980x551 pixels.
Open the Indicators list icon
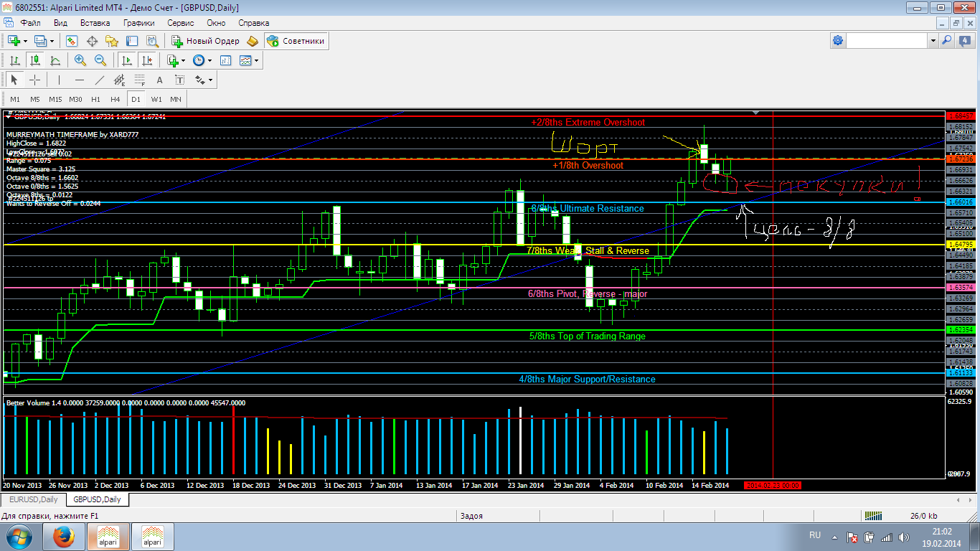172,61
